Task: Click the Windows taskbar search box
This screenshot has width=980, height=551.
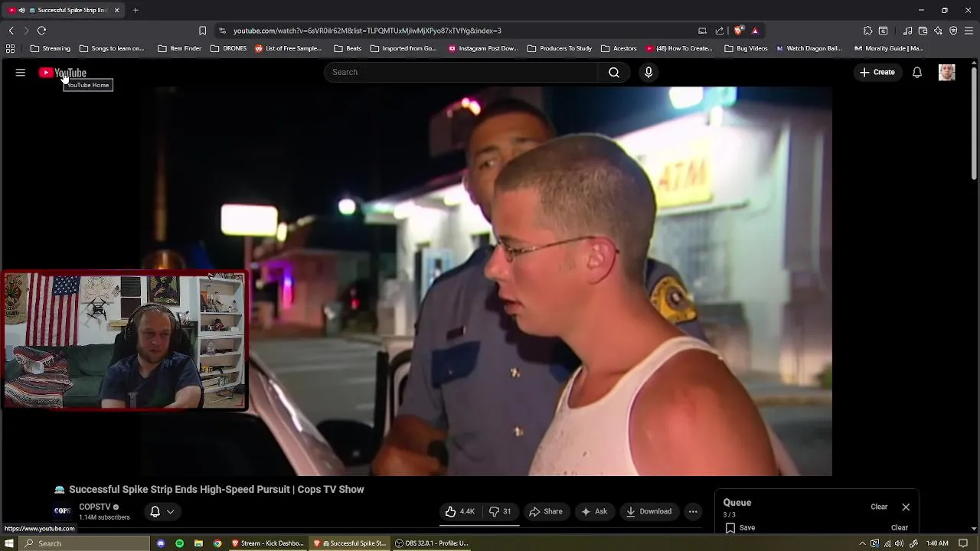Action: coord(84,543)
